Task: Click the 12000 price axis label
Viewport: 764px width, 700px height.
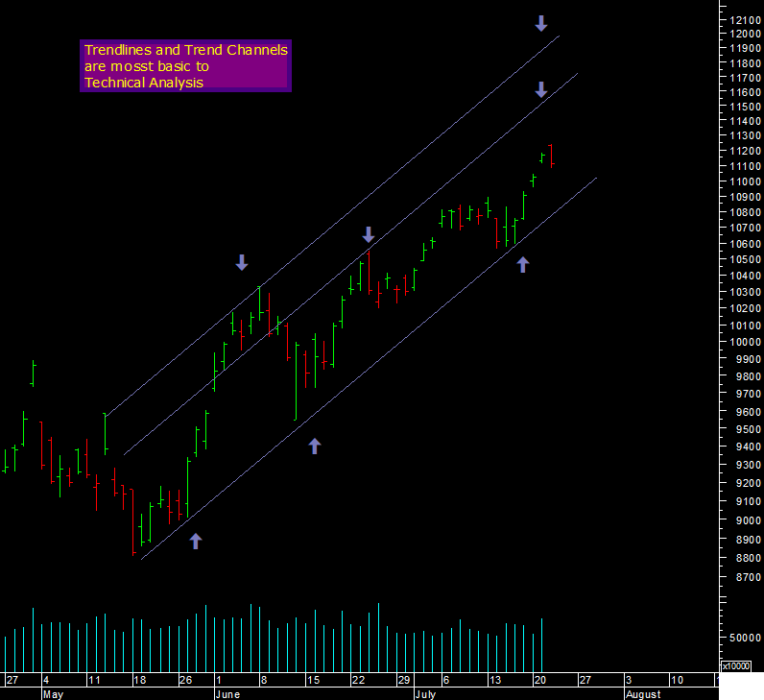Action: tap(745, 34)
